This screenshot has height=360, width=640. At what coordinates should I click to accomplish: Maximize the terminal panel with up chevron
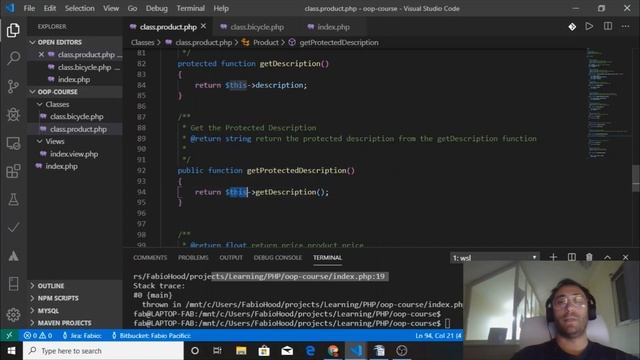click(607, 257)
